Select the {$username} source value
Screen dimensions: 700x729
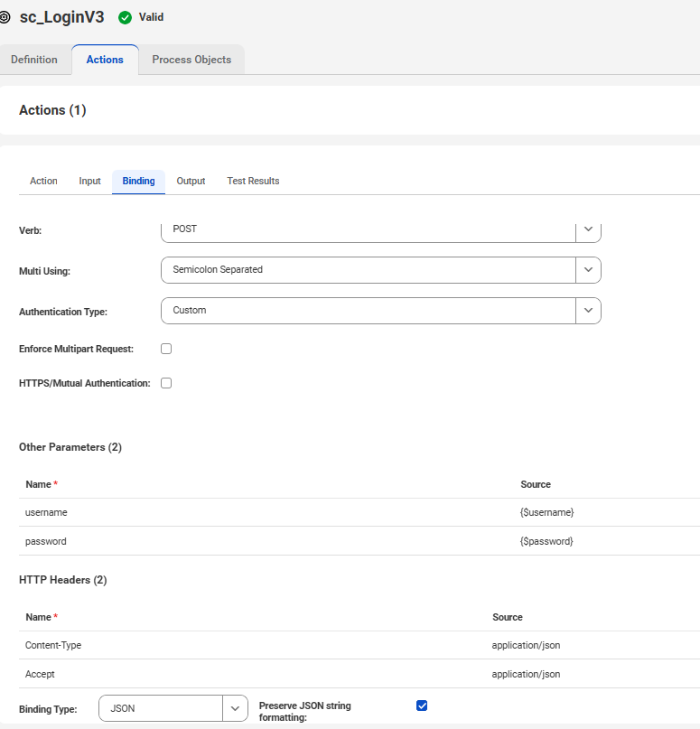click(547, 512)
